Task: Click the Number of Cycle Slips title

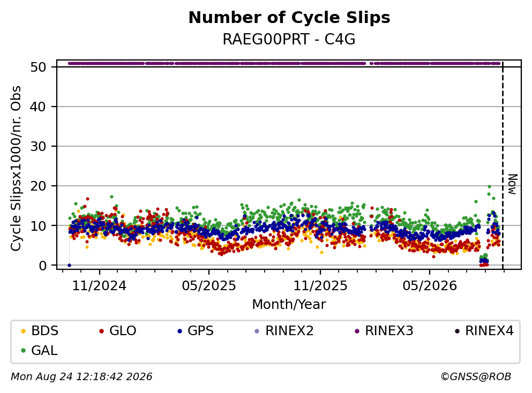Action: click(x=289, y=18)
